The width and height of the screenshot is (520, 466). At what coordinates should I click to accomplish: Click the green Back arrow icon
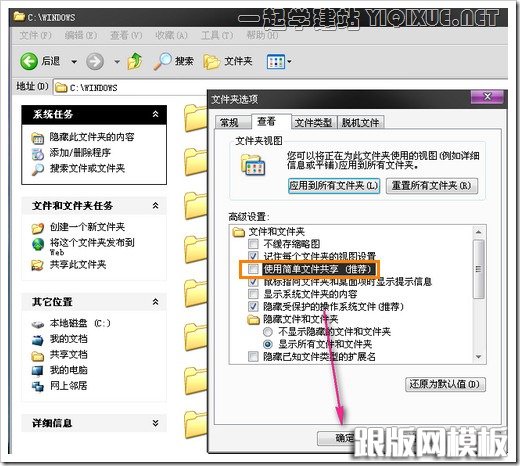[x=29, y=61]
